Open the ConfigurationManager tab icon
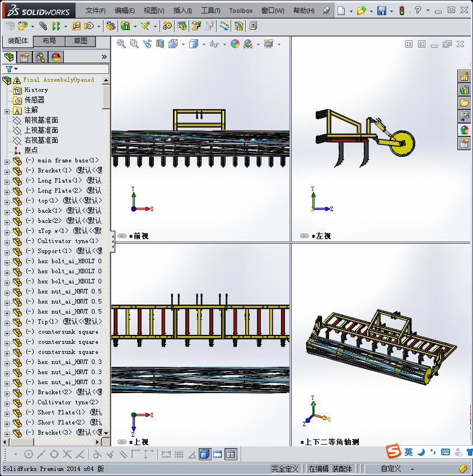The height and width of the screenshot is (476, 473). 40,57
